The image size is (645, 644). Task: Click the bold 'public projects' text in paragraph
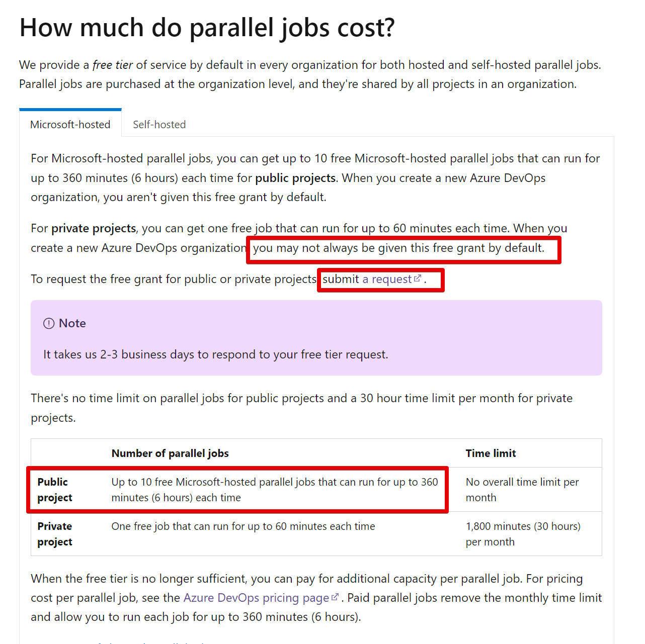tap(295, 178)
